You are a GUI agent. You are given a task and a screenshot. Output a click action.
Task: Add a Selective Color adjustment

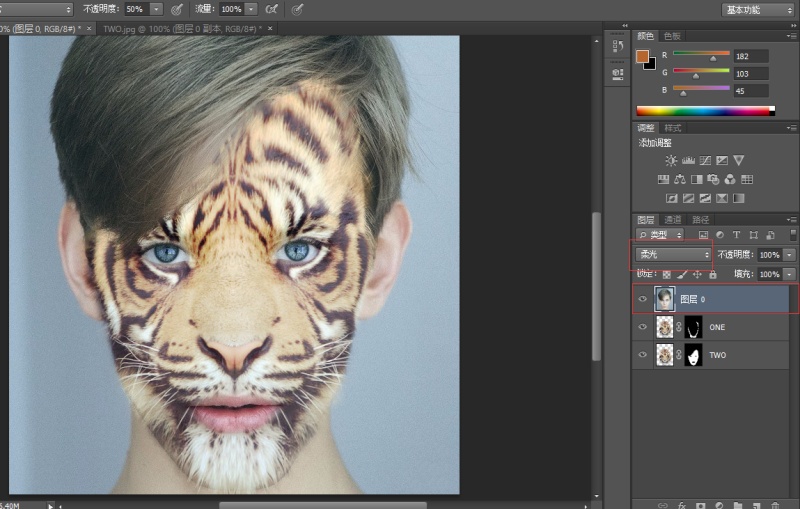click(722, 198)
